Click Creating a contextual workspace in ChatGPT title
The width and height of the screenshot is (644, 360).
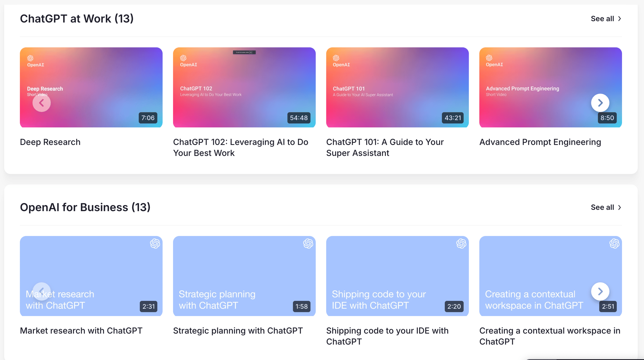550,336
